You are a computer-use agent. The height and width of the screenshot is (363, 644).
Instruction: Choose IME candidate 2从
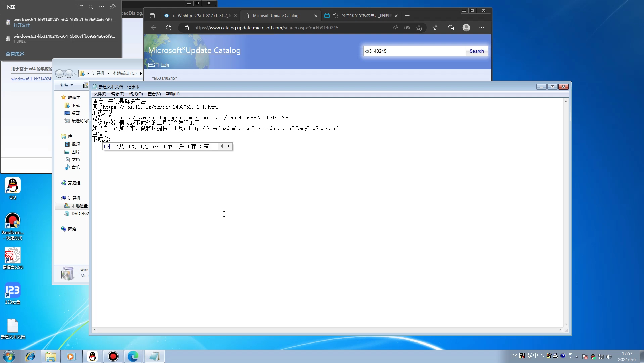tap(120, 146)
